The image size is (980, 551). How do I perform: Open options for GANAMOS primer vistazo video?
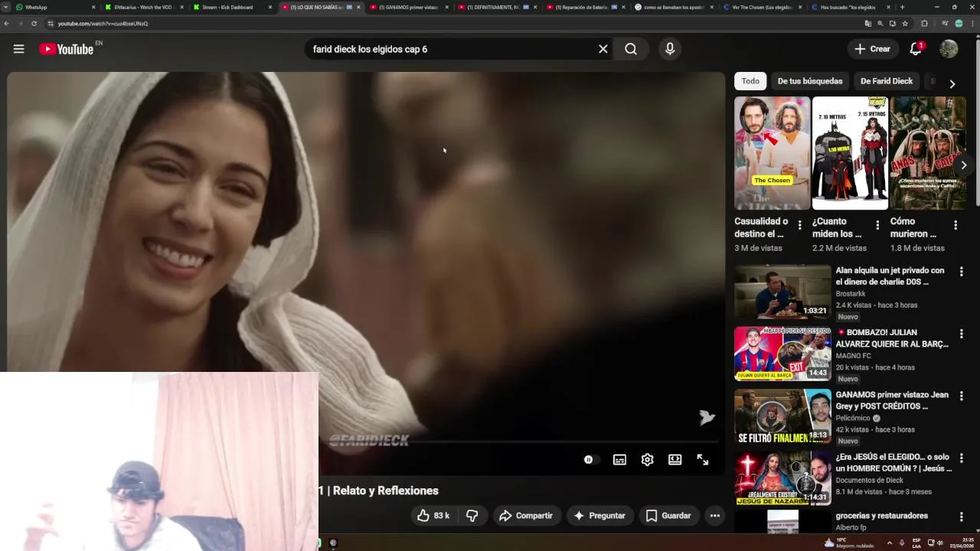[962, 396]
